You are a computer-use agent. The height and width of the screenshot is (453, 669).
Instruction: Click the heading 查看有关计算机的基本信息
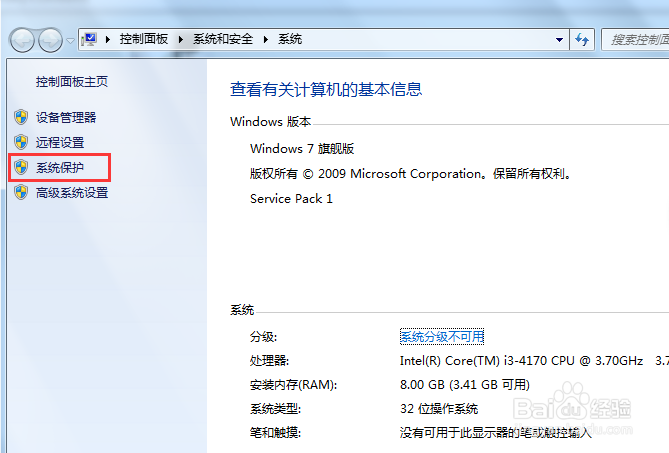326,89
